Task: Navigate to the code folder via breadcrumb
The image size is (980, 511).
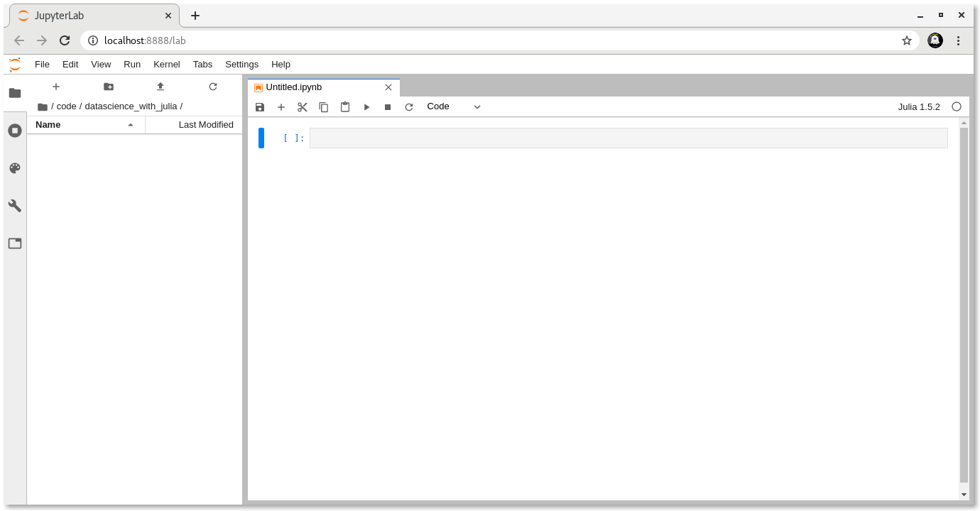Action: [x=66, y=106]
